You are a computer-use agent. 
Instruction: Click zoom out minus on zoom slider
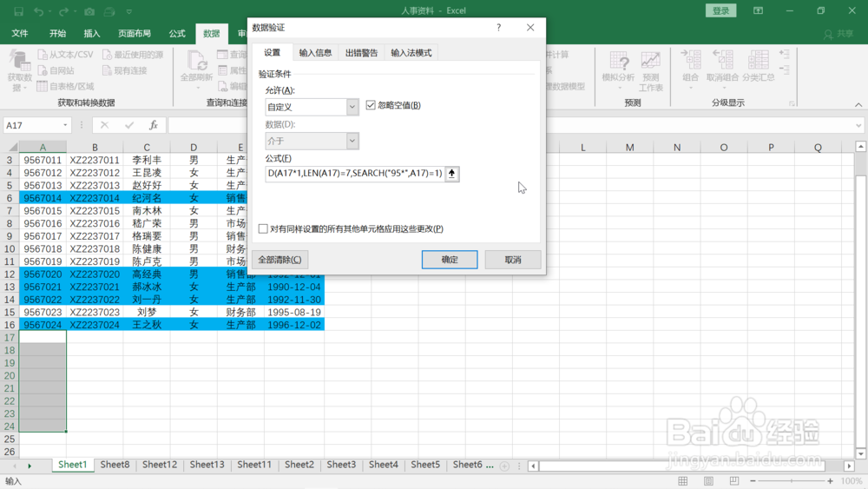[x=753, y=480]
